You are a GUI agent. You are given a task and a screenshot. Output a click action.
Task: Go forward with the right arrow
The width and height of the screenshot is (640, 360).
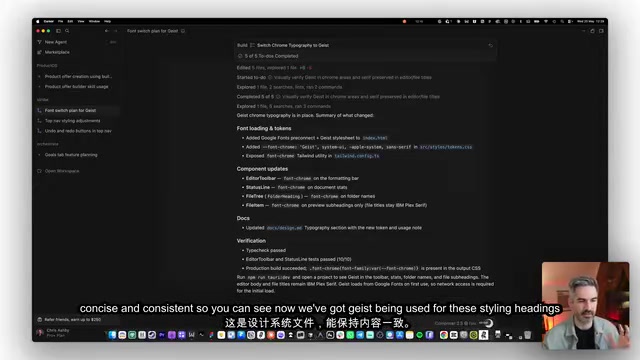point(115,31)
